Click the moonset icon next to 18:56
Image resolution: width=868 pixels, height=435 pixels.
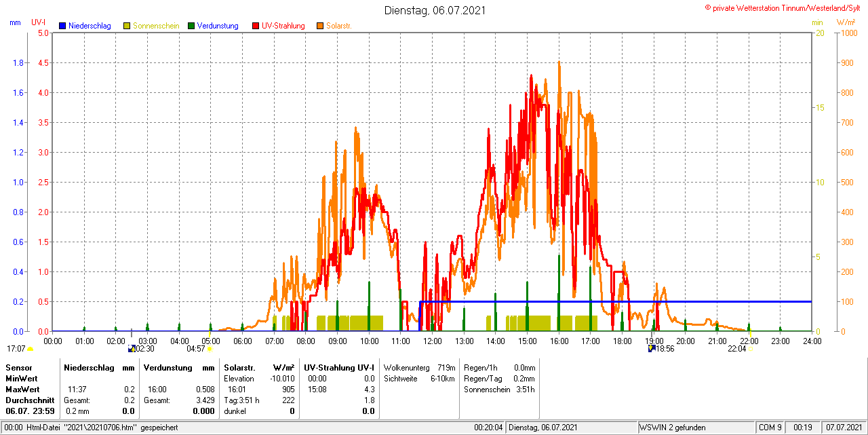pyautogui.click(x=652, y=349)
